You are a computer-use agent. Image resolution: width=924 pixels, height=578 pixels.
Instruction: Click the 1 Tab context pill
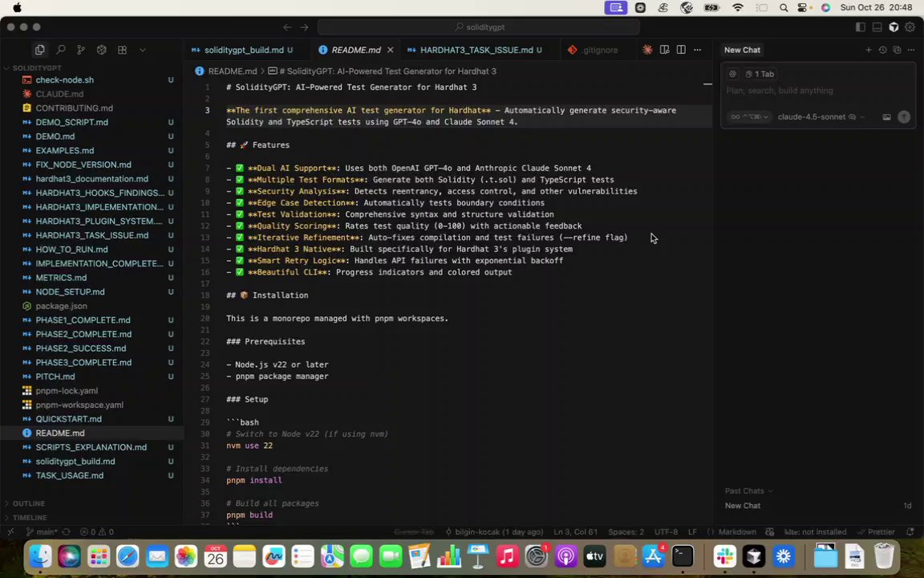click(x=760, y=75)
